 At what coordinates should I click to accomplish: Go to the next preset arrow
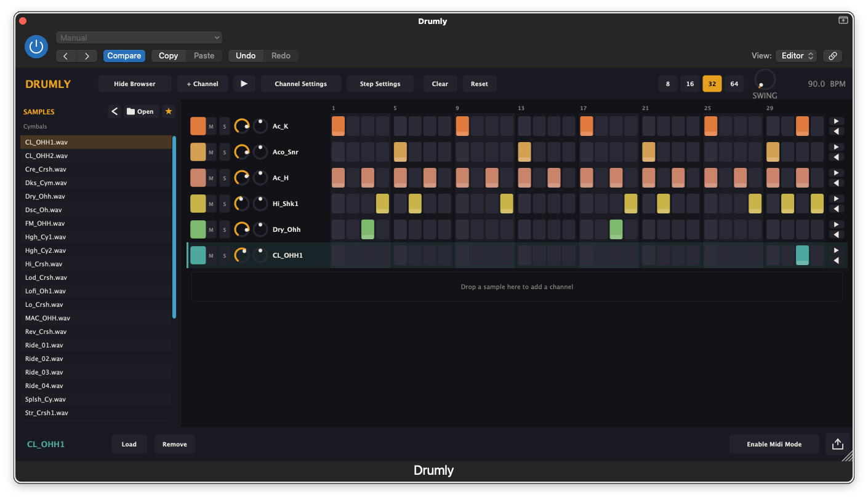coord(87,56)
